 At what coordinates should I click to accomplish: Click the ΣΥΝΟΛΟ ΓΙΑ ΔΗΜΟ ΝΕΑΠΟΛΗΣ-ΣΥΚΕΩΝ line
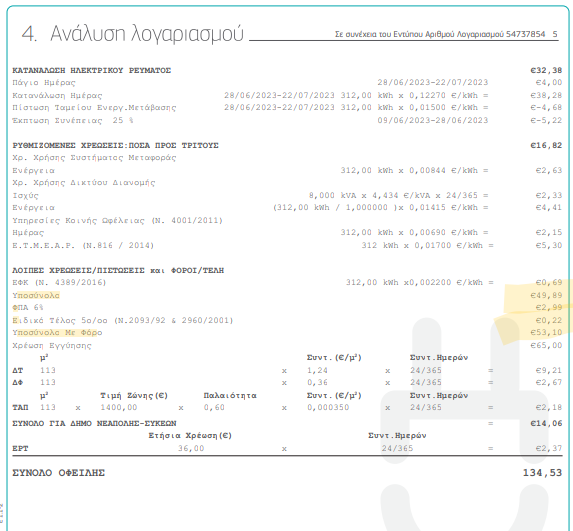pyautogui.click(x=287, y=424)
